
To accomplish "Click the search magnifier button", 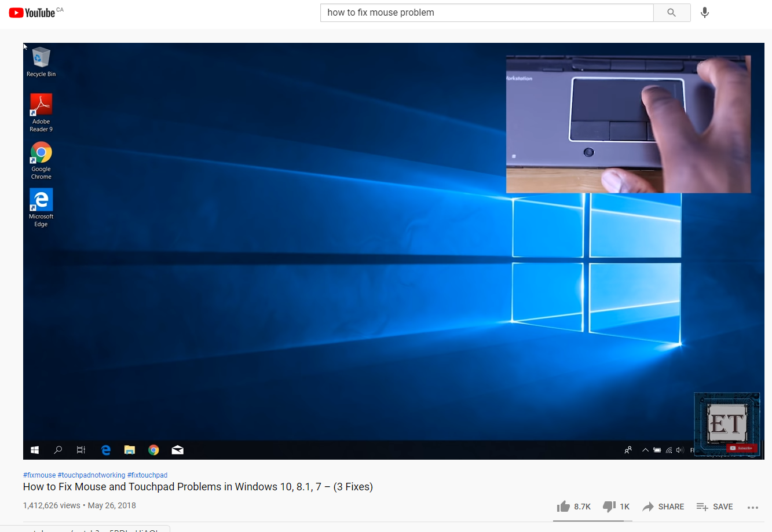I will (x=671, y=13).
